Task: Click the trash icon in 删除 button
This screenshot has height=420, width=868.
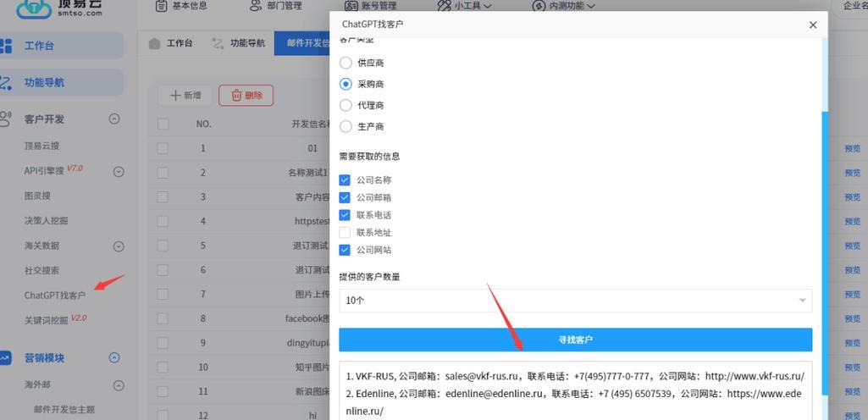Action: 236,95
